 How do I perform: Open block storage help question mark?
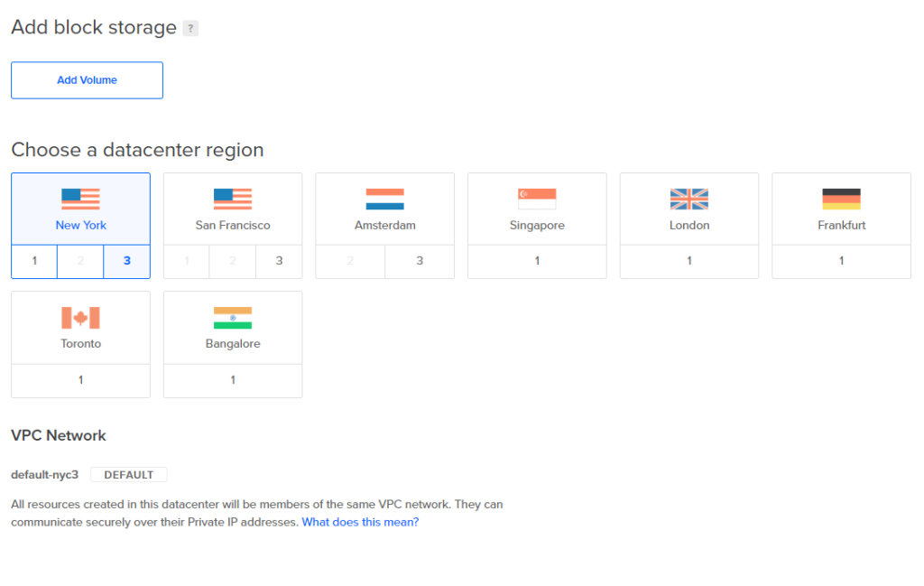tap(190, 29)
